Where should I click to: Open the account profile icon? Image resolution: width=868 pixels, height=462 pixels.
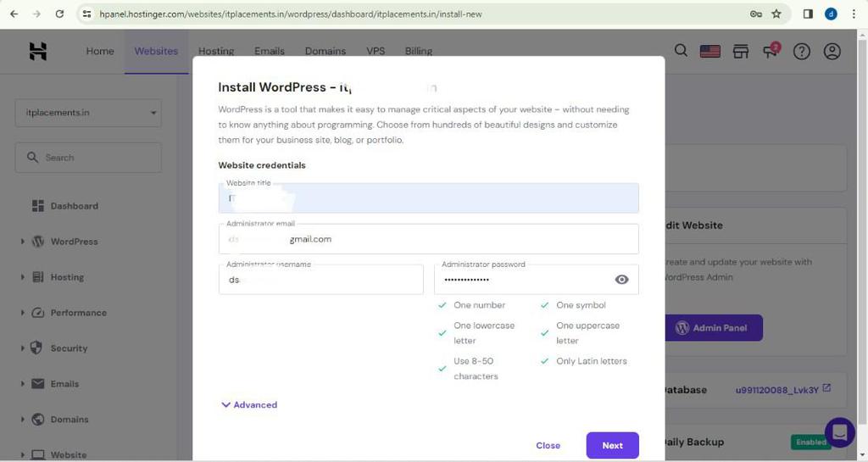tap(832, 52)
